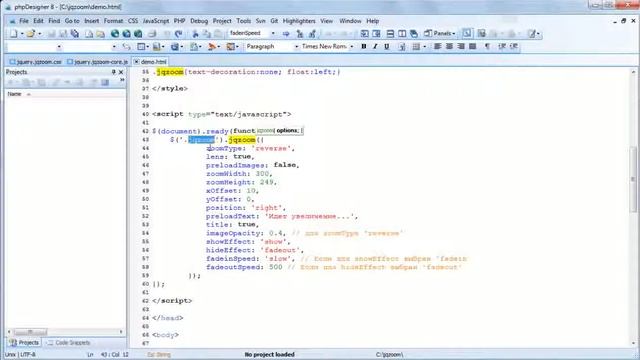Switch to jquery.jqzoom.css tab

[36, 62]
